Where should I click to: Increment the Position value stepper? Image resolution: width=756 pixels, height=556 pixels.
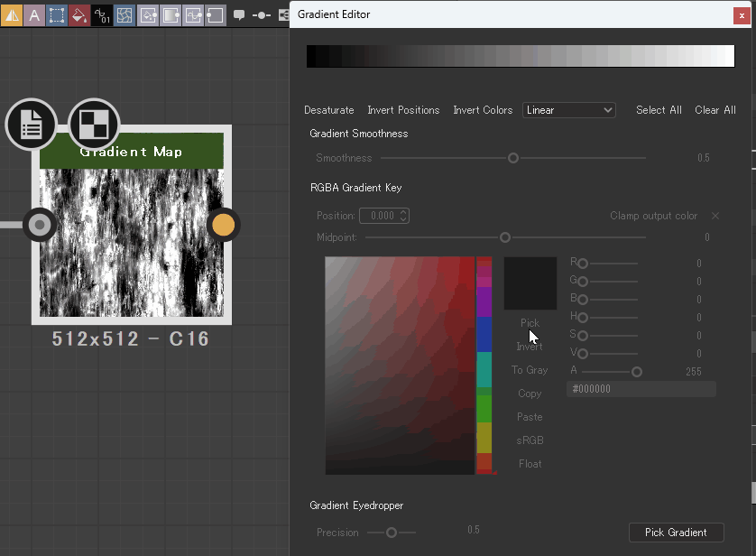click(404, 212)
